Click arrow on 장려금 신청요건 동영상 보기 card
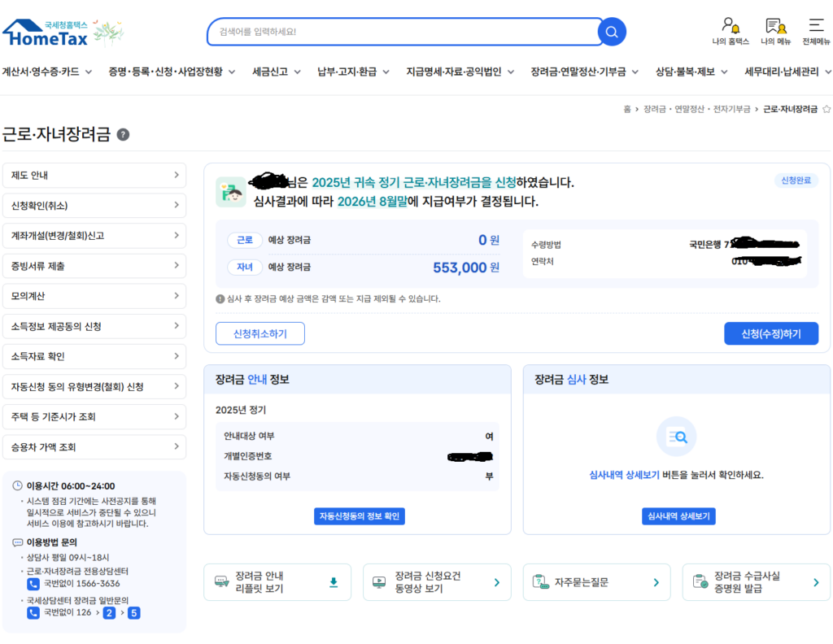Image resolution: width=833 pixels, height=644 pixels. click(x=497, y=582)
